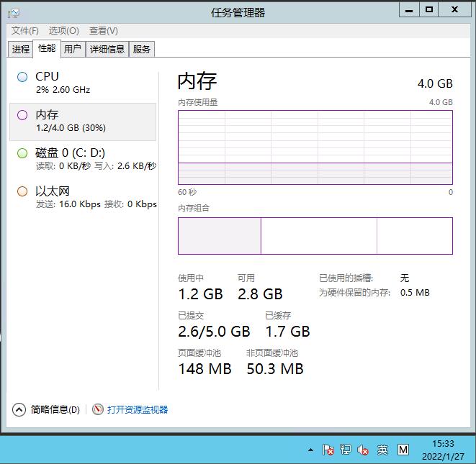This screenshot has width=476, height=464.
Task: Toggle the 英 input language indicator
Action: (x=382, y=450)
